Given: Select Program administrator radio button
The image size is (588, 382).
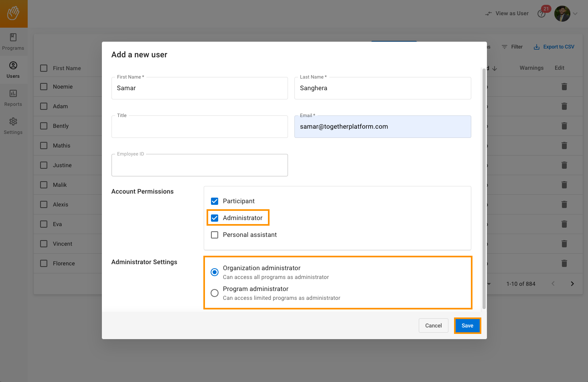Looking at the screenshot, I should tap(215, 293).
